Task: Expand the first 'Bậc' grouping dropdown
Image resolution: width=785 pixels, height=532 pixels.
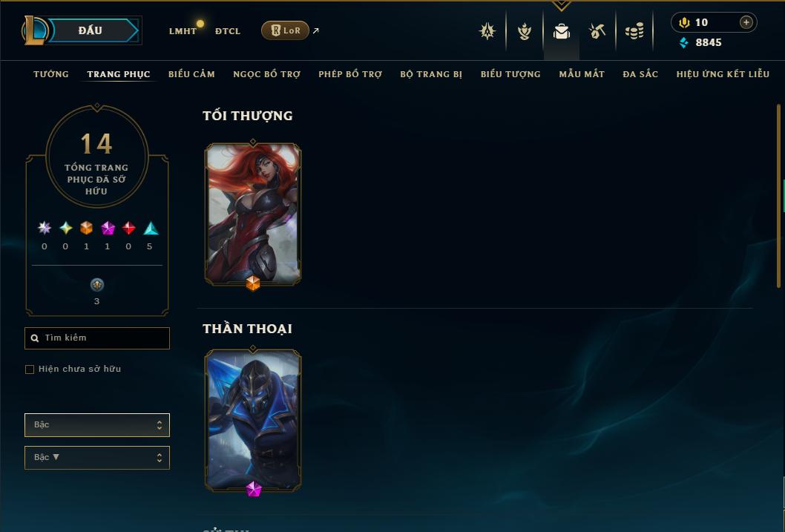Action: [97, 425]
